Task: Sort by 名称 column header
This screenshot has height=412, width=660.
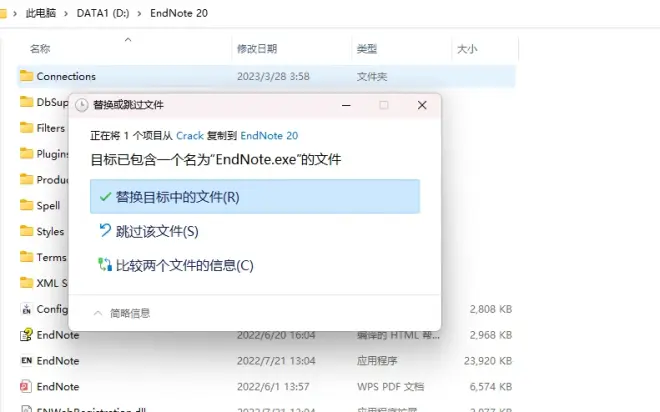Action: click(40, 49)
